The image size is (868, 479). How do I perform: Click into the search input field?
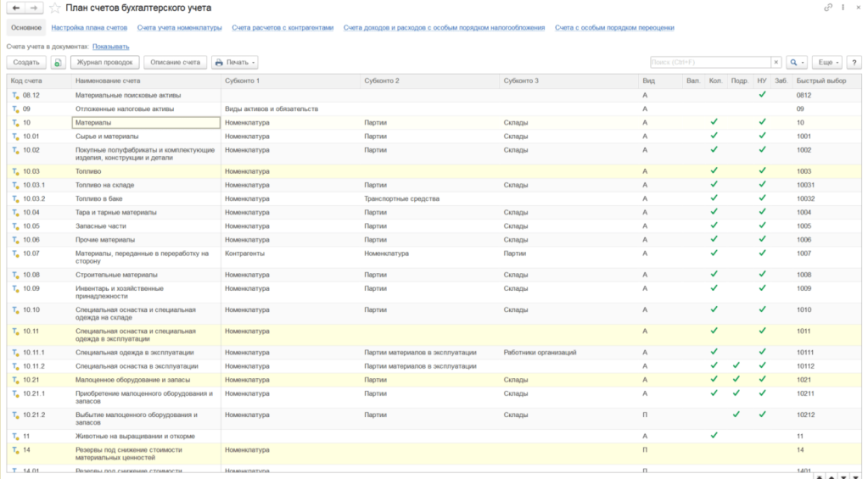pyautogui.click(x=709, y=63)
